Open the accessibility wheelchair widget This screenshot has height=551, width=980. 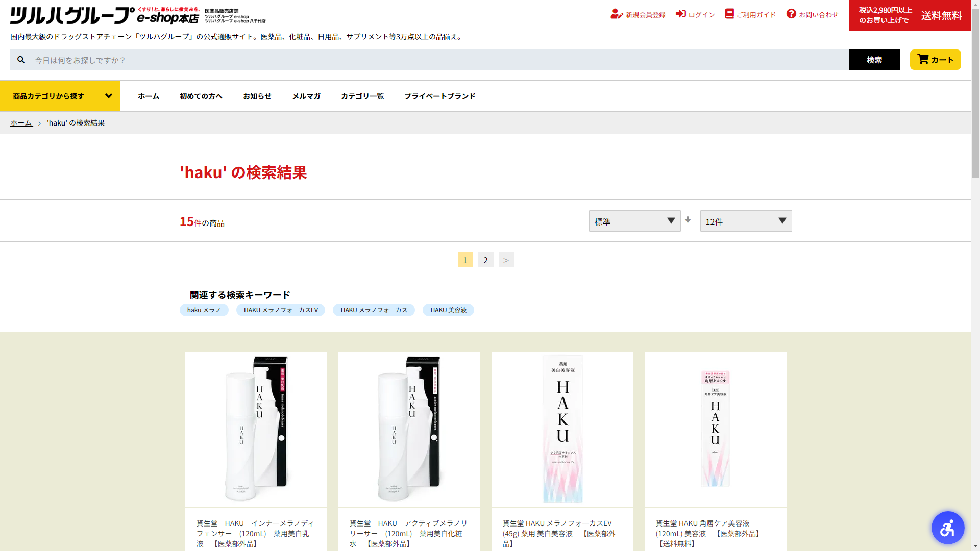947,528
